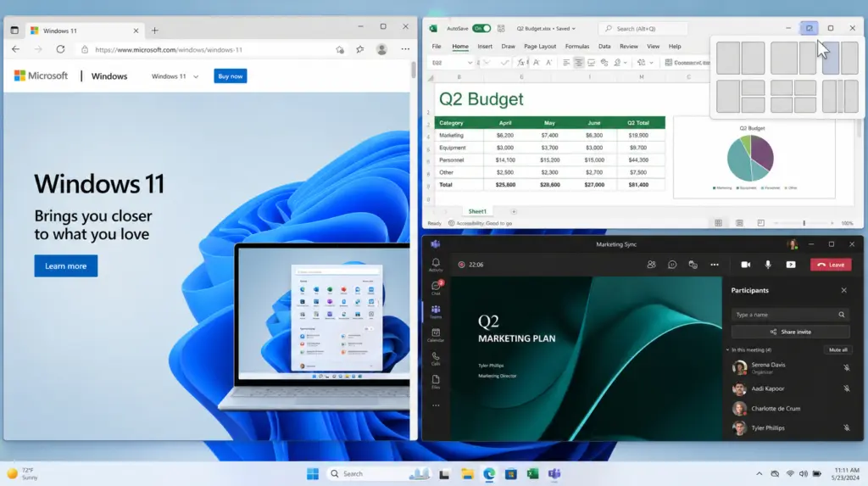Switch to the Excel Page Layout tab
The width and height of the screenshot is (868, 486).
(x=540, y=47)
